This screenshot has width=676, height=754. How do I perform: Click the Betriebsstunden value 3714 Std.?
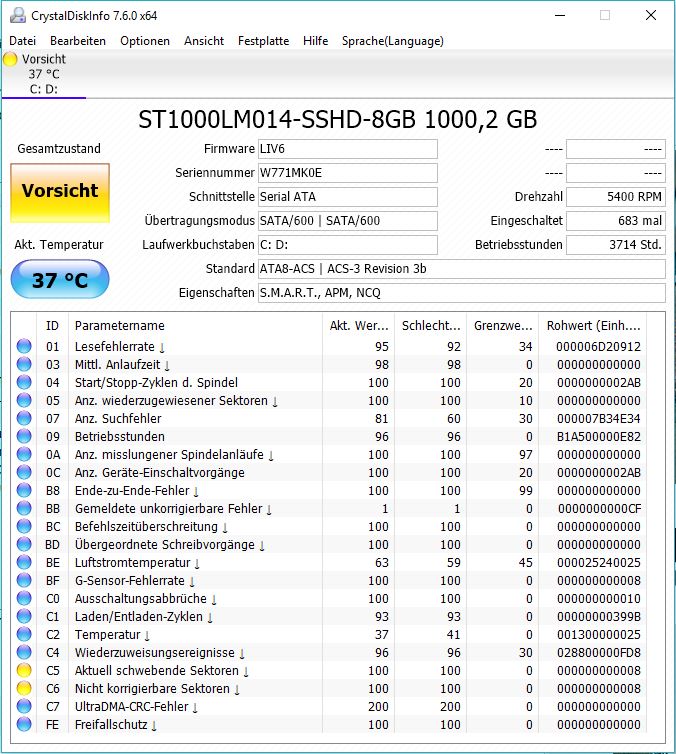(616, 245)
